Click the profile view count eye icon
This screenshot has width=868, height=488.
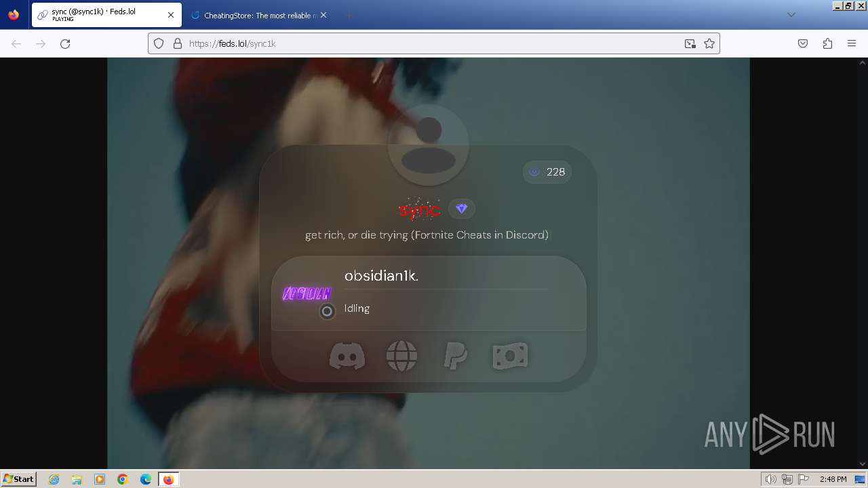(x=534, y=172)
